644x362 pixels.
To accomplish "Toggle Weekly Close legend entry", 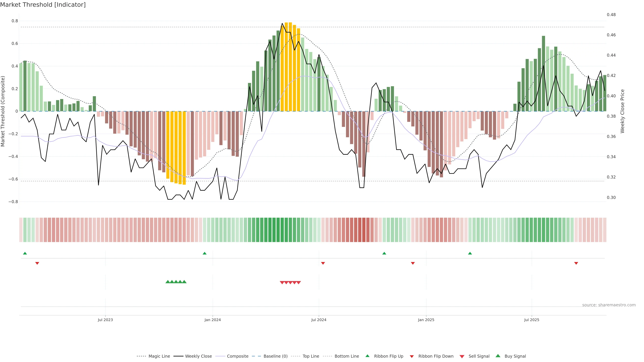I will [x=198, y=356].
